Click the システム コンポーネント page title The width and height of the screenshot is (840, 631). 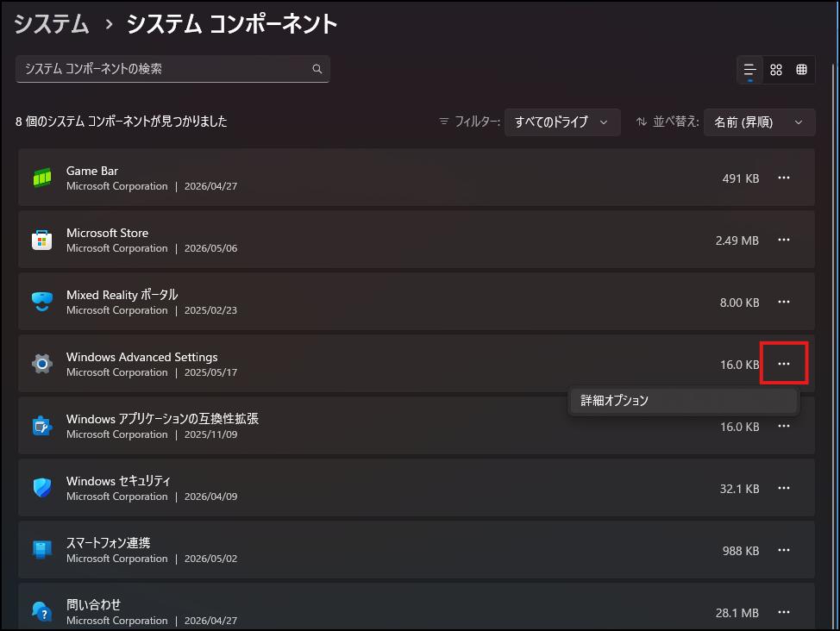coord(232,24)
